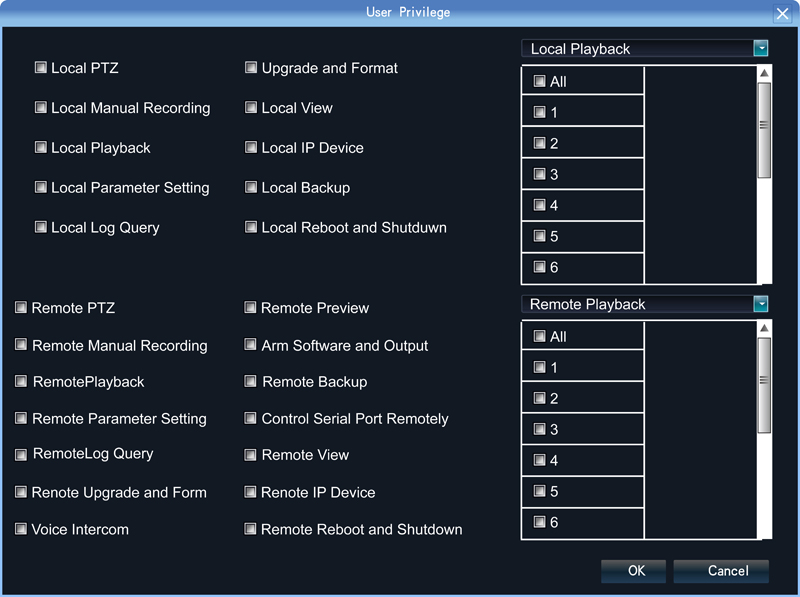800x597 pixels.
Task: Check the Remote View checkbox
Action: [250, 455]
